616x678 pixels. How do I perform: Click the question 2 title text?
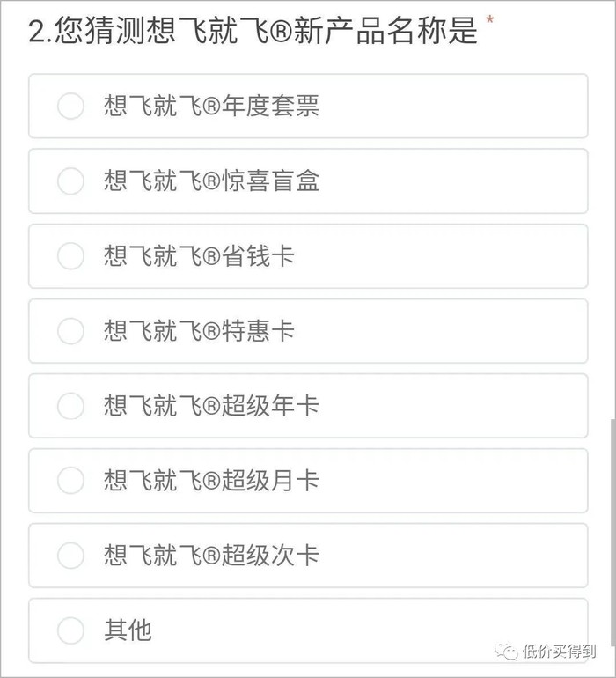pyautogui.click(x=253, y=32)
